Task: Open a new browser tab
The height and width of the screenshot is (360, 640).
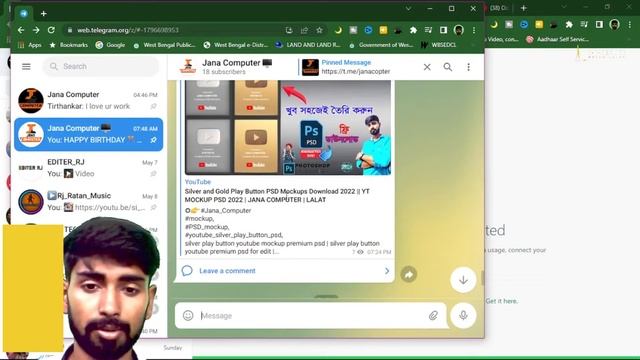Action: click(x=44, y=14)
